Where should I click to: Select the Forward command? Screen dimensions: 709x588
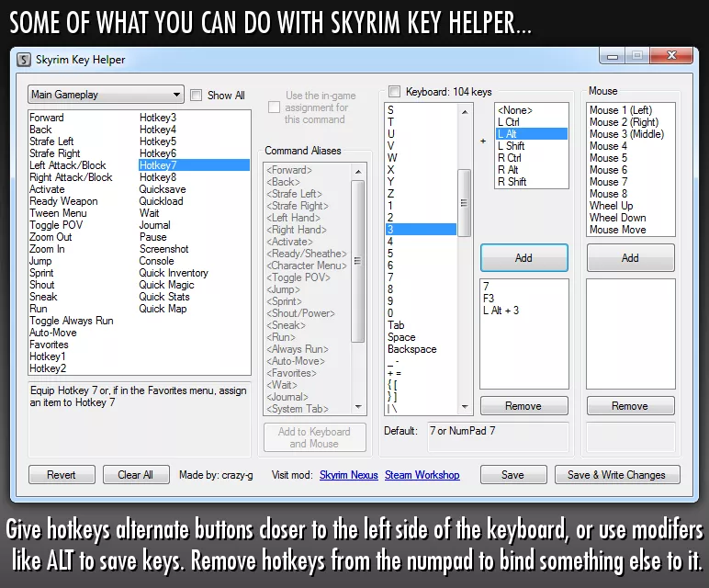47,118
